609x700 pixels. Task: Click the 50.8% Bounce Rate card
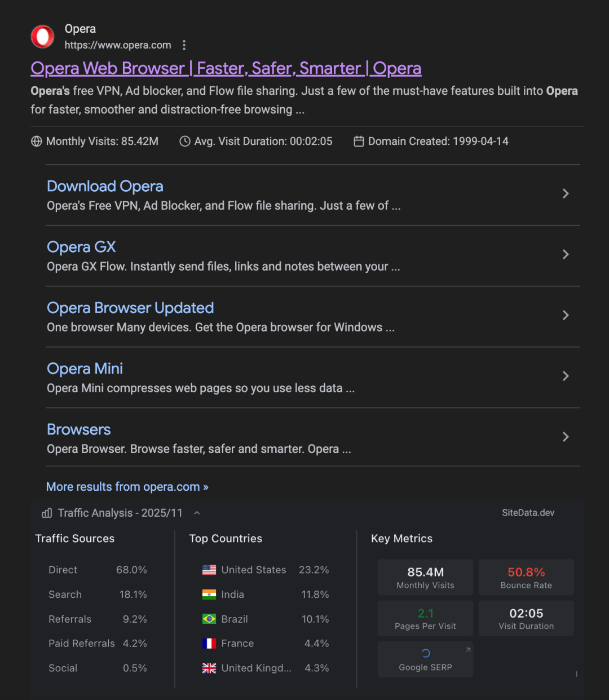tap(526, 578)
